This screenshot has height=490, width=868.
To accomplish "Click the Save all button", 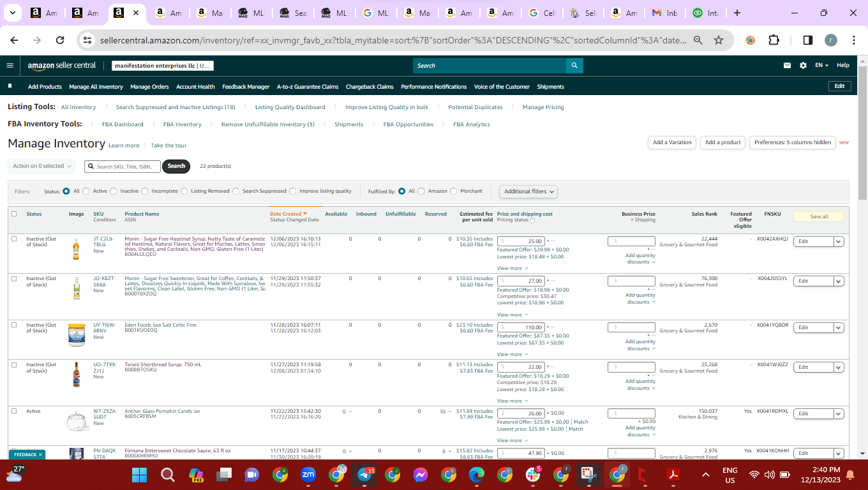I will (x=819, y=217).
